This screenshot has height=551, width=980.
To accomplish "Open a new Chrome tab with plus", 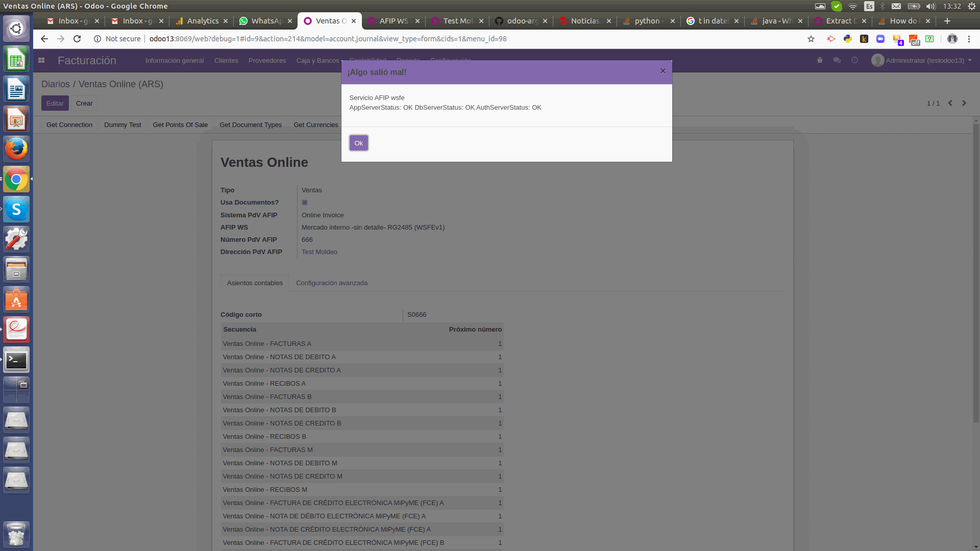I will tap(947, 21).
